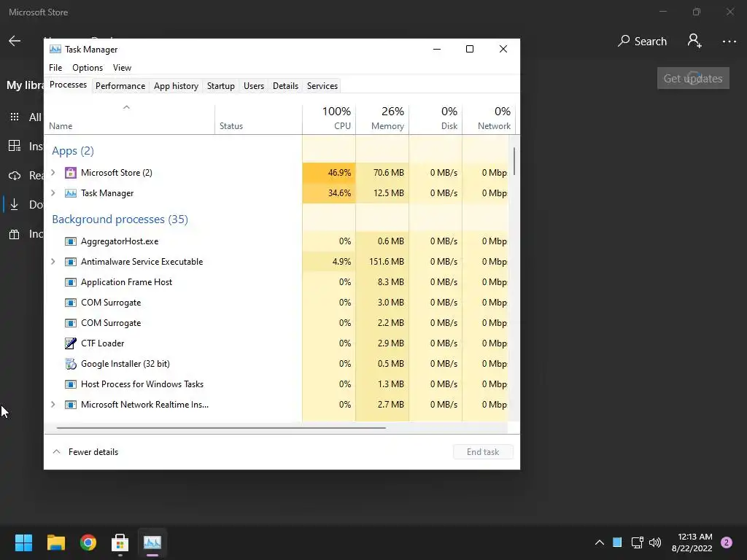
Task: Click the Task Manager taskbar icon
Action: pos(152,542)
